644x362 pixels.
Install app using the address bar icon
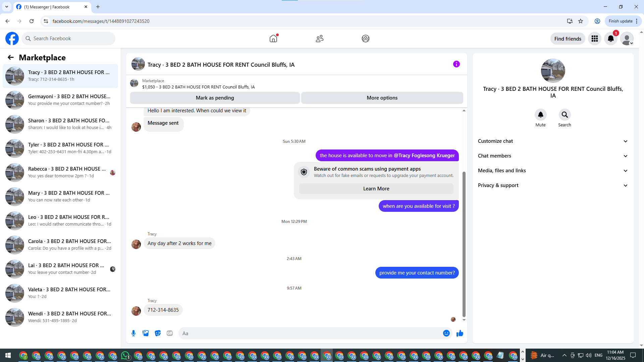pos(570,21)
